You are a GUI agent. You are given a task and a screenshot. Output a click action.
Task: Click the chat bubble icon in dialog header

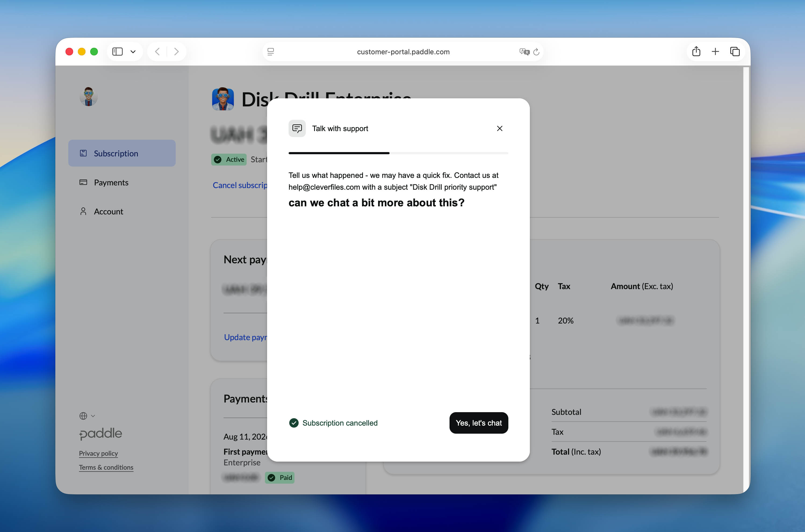[297, 128]
